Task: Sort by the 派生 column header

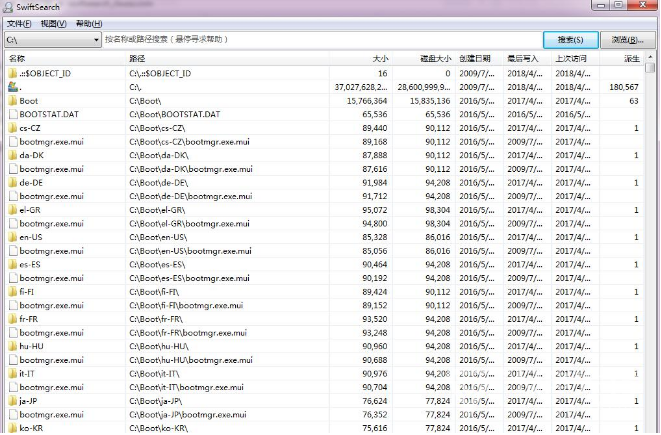Action: pyautogui.click(x=622, y=59)
